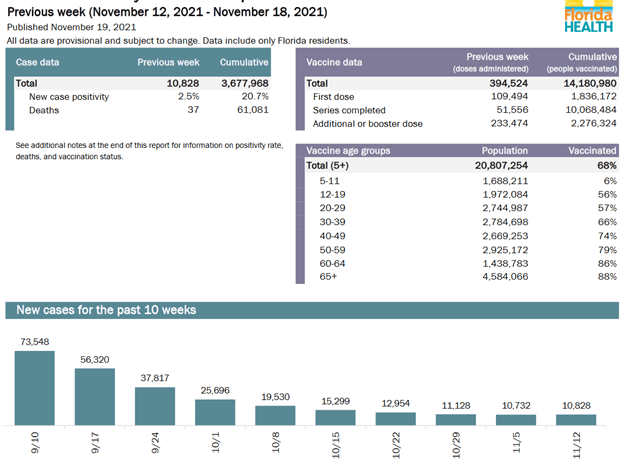Click the 9/10 bar showing 73,548 cases
Image resolution: width=624 pixels, height=461 pixels.
point(35,384)
